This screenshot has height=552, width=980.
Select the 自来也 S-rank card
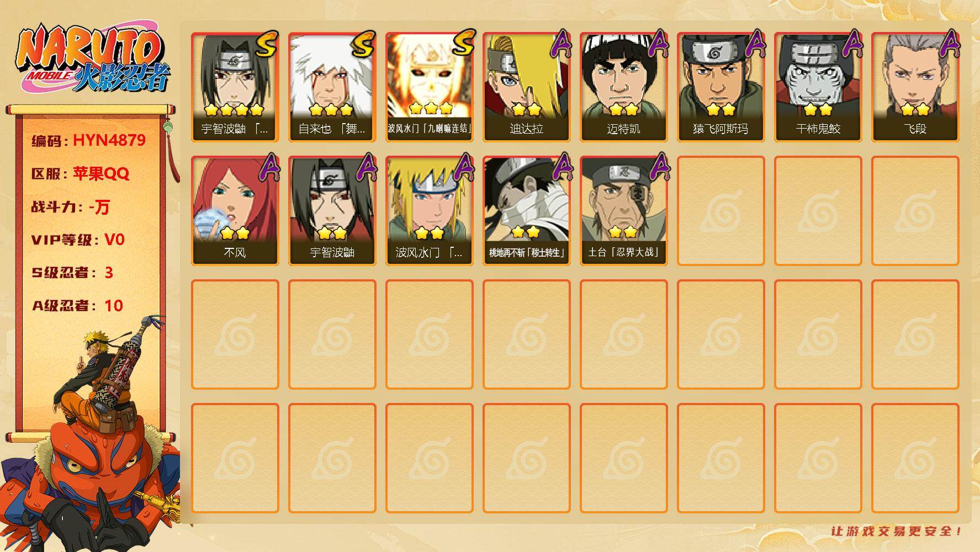pos(332,87)
